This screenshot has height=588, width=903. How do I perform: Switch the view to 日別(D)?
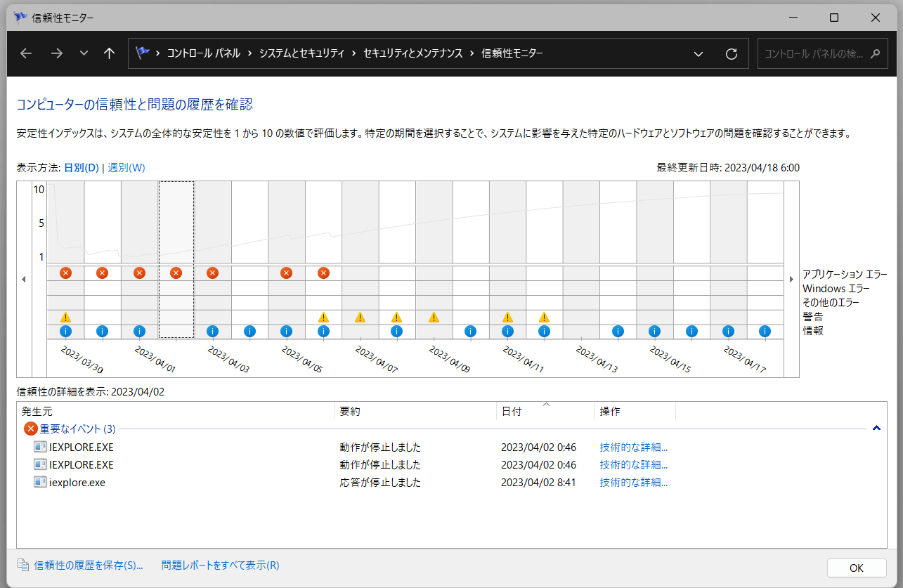82,168
